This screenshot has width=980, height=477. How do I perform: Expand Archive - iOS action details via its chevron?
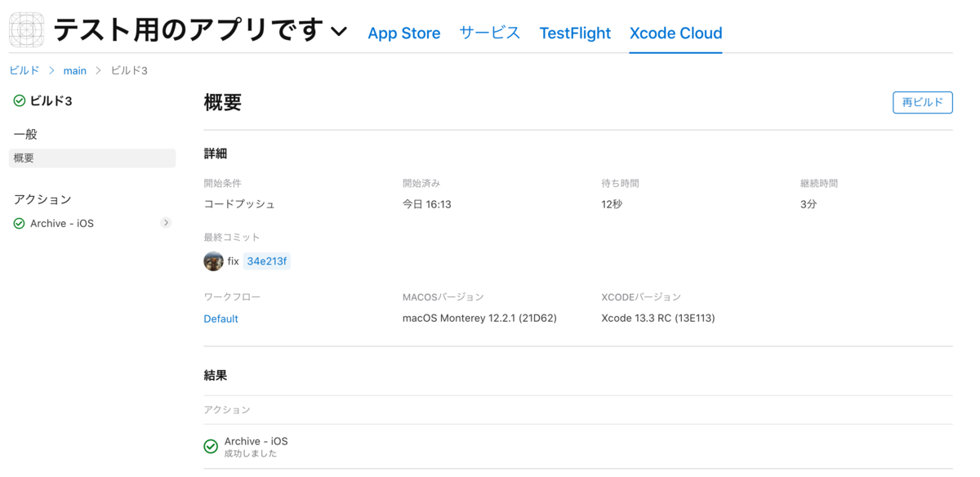pyautogui.click(x=166, y=222)
